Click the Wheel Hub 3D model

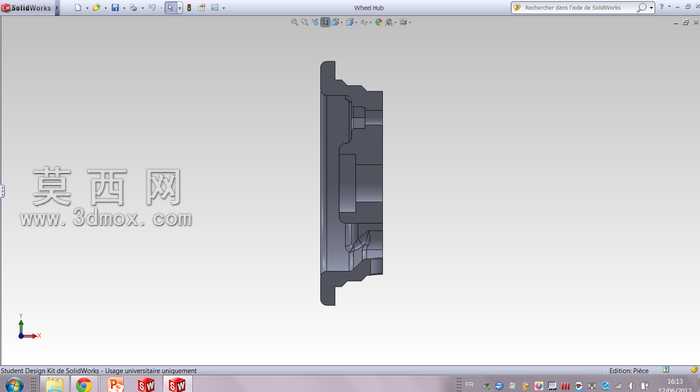pos(351,183)
